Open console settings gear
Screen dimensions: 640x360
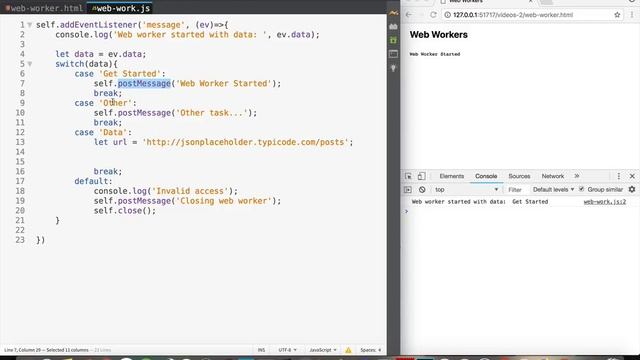pyautogui.click(x=632, y=189)
